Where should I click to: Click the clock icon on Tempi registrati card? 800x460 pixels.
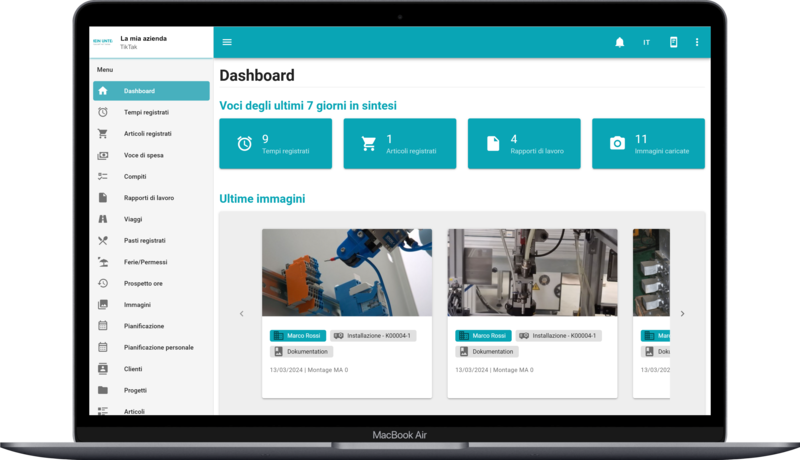244,144
